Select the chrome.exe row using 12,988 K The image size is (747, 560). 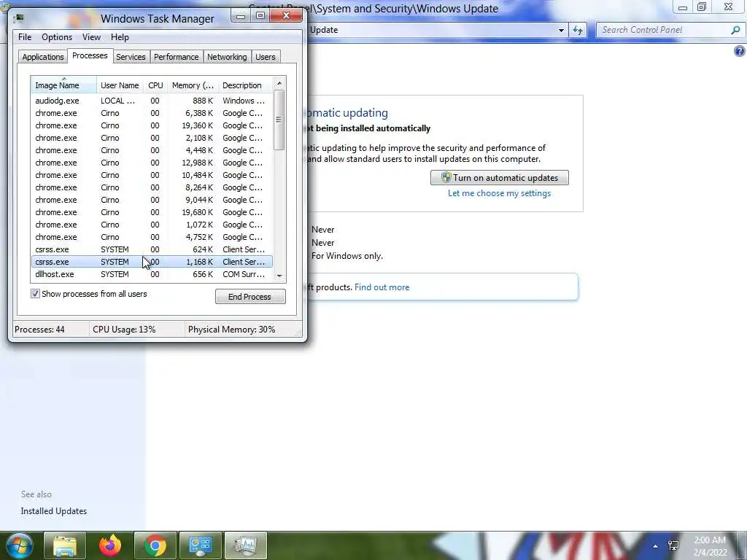(152, 163)
